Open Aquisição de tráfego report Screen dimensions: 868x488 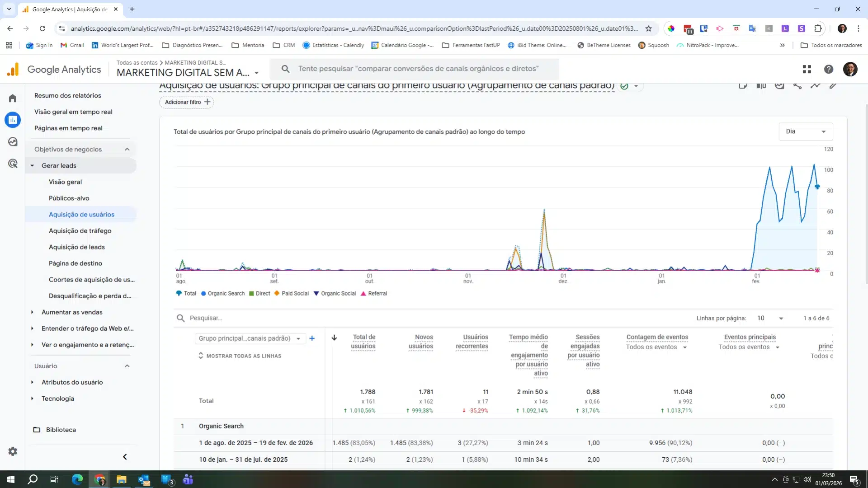(x=80, y=231)
